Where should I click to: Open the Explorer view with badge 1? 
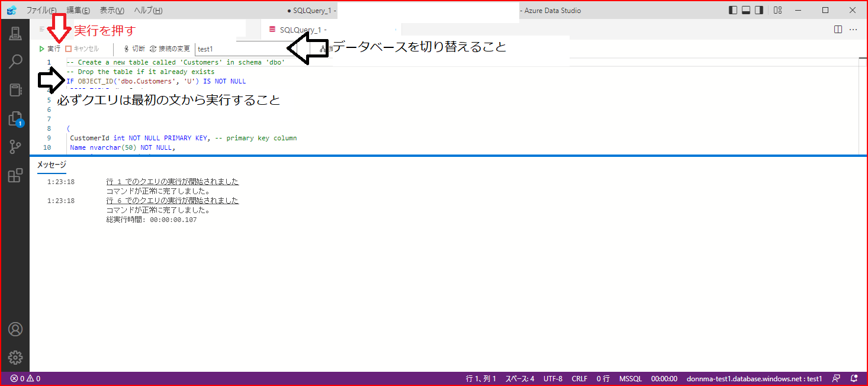click(x=15, y=119)
